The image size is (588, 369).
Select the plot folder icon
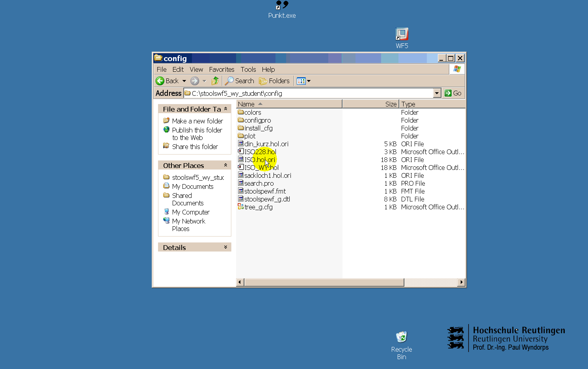pyautogui.click(x=241, y=136)
